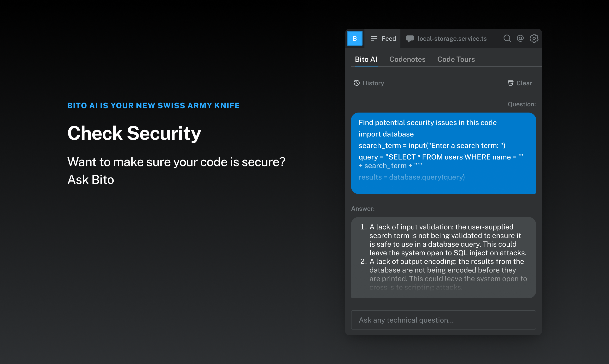The image size is (609, 364).
Task: Click the 'Ask any technical question...' input field
Action: [x=443, y=320]
